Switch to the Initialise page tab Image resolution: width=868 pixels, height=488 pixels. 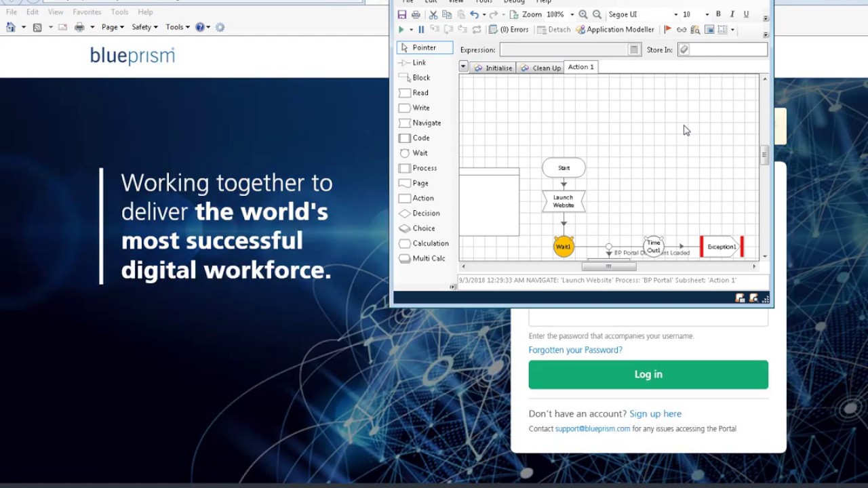click(x=493, y=68)
